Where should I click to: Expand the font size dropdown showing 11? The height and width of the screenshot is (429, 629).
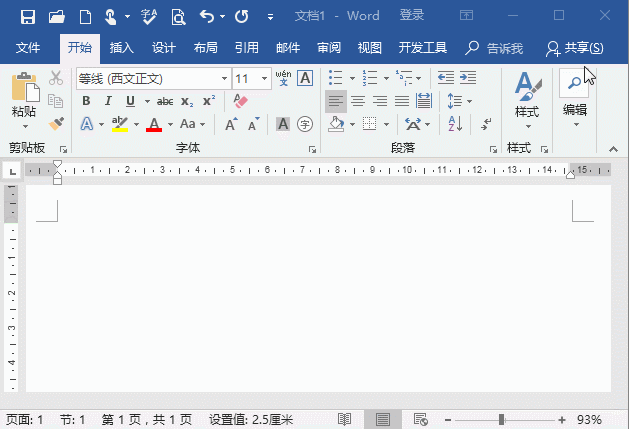pos(249,78)
